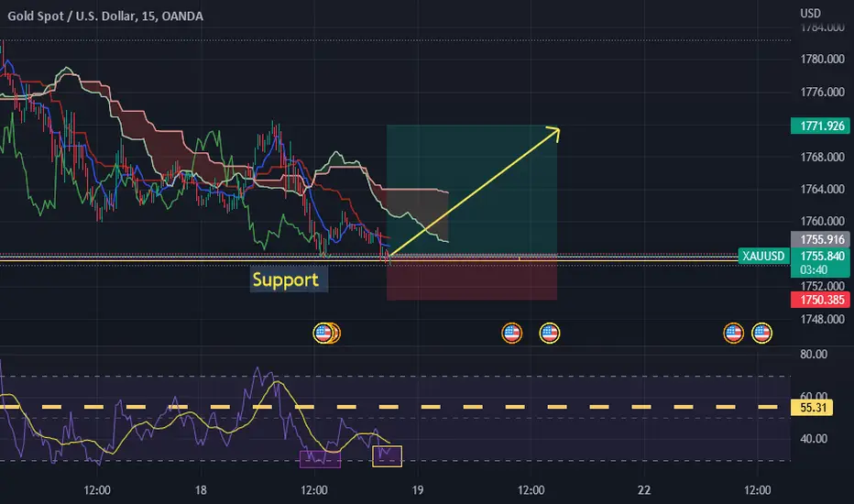
Task: Open the US flag event icon just before the 19th's 12:00 mark
Action: tap(511, 333)
